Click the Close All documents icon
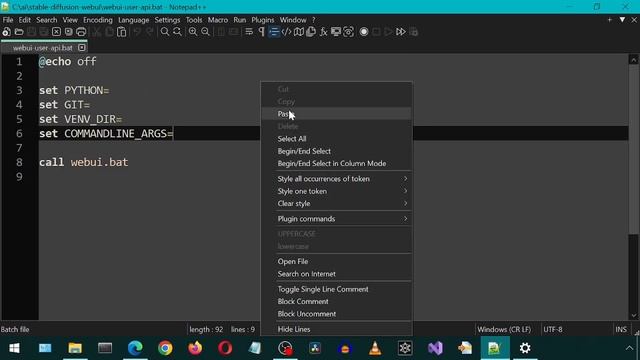Screen dimensions: 640x360 (69, 32)
